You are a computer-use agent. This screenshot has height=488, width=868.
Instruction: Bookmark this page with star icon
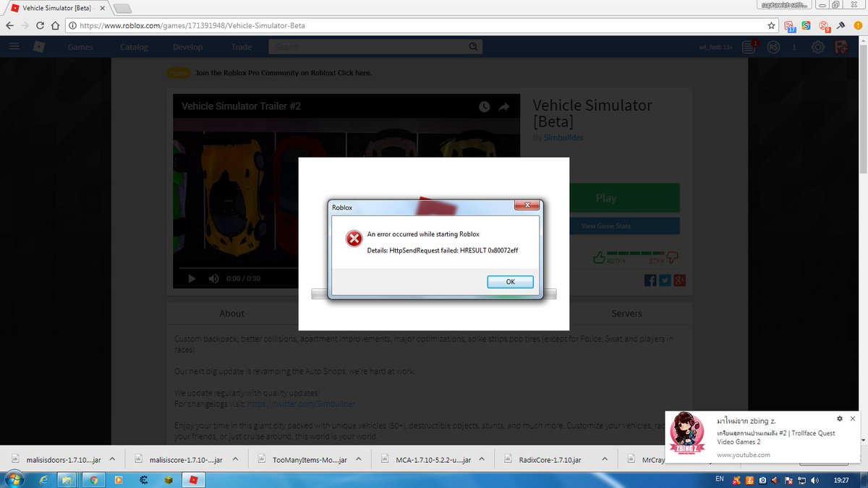point(771,25)
